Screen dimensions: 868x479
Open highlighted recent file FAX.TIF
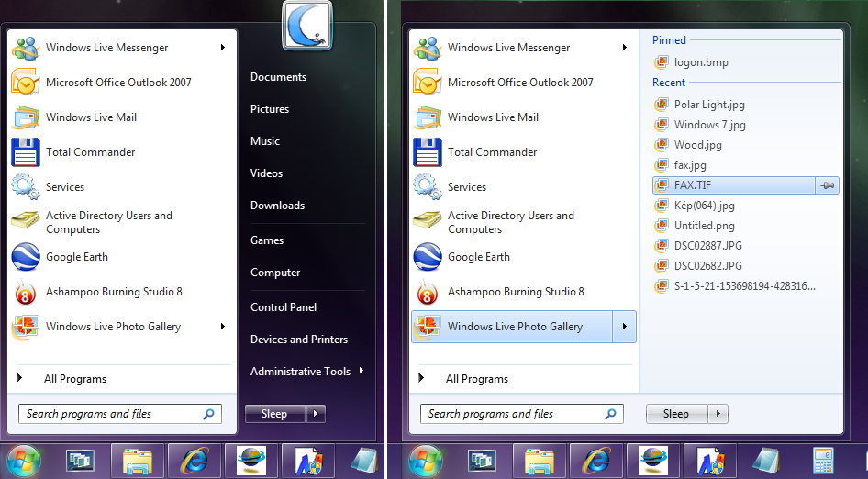point(734,185)
